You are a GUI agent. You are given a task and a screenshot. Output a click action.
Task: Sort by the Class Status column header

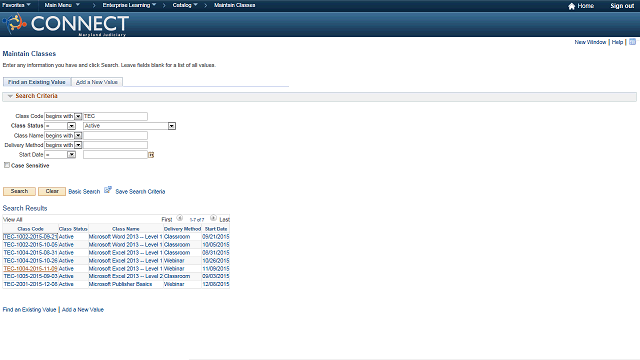click(x=73, y=229)
